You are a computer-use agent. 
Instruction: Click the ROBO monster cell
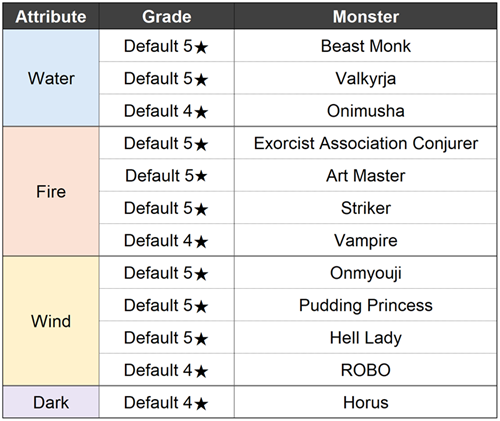[366, 370]
